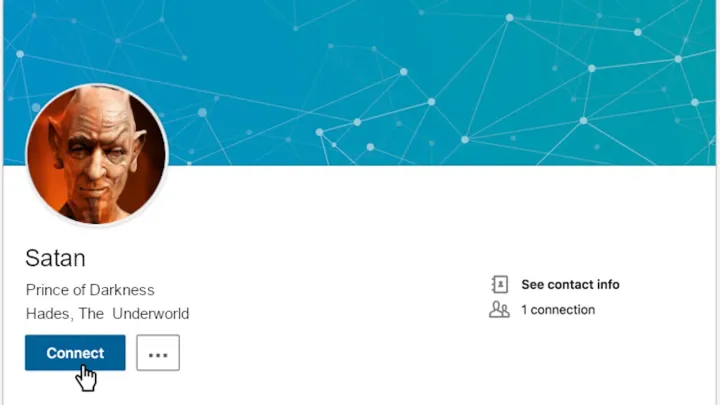Click the blue network banner cover image

(360, 83)
